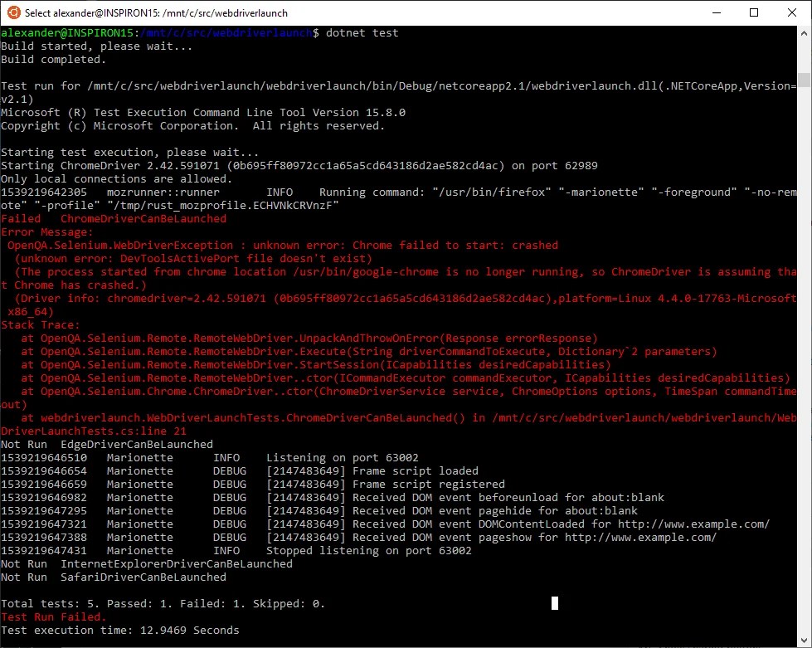Click 'Starting test execution, please wait...' line
The image size is (812, 648).
point(129,153)
